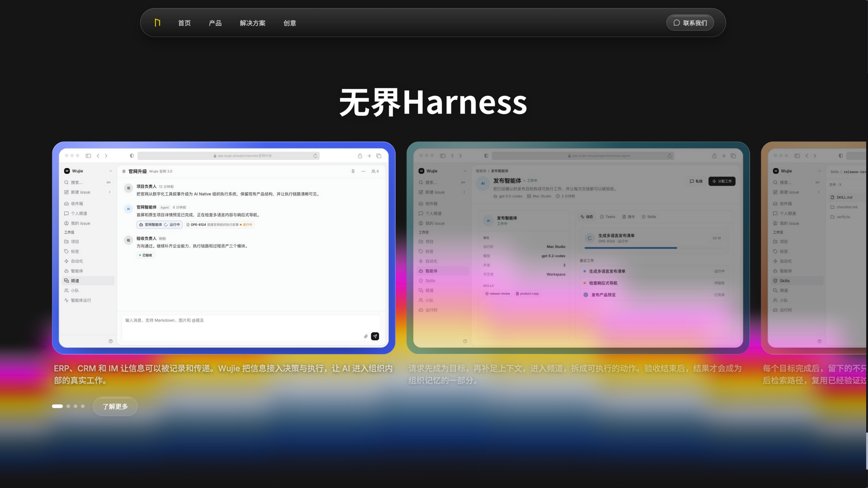
Task: Open the 产品 nav menu
Action: (x=215, y=23)
